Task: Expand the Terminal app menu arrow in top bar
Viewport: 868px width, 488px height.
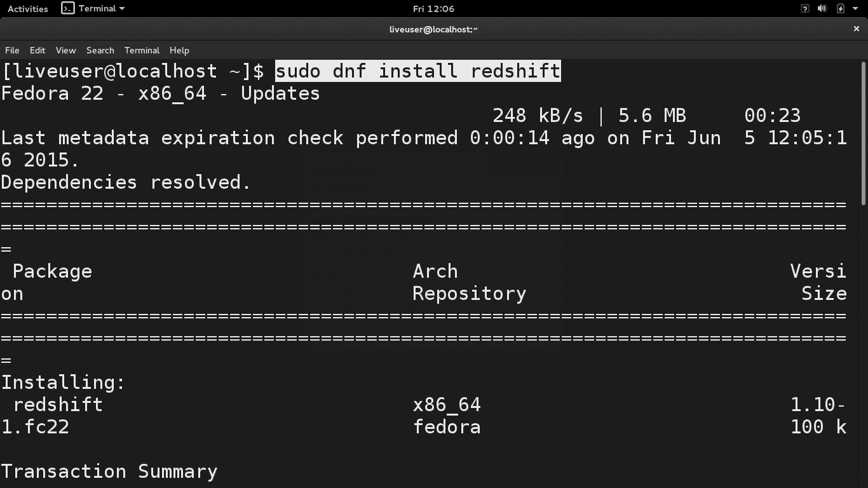Action: [122, 9]
